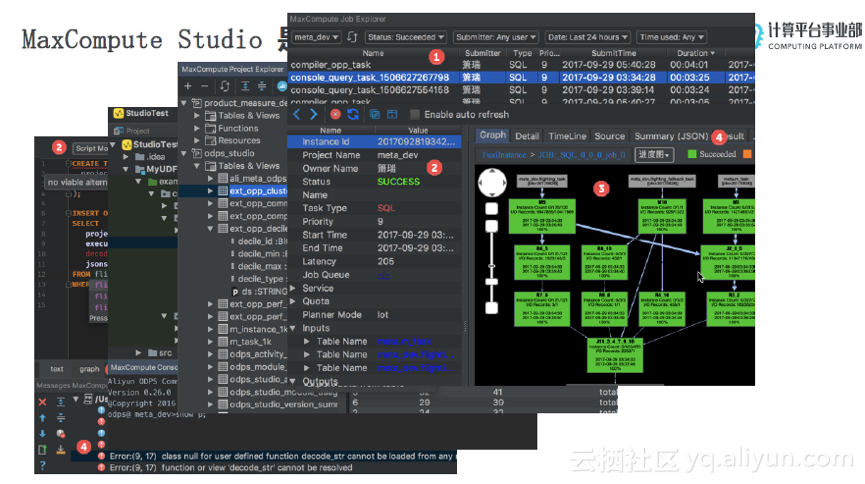Open the MaxCompute Console tab
This screenshot has height=484, width=865.
[x=143, y=367]
